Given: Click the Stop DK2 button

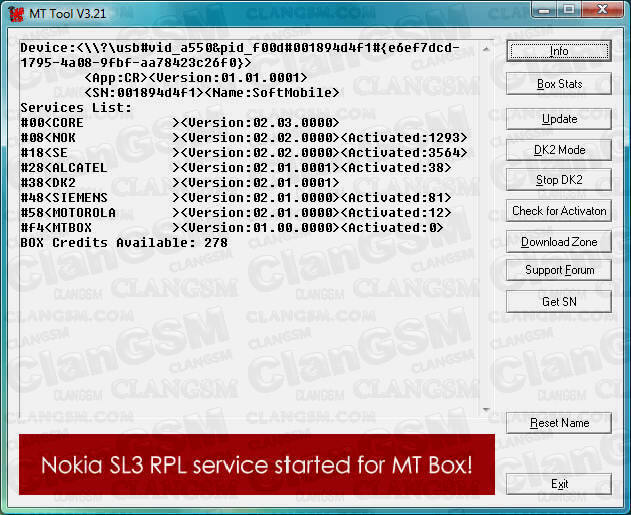Looking at the screenshot, I should (x=559, y=180).
